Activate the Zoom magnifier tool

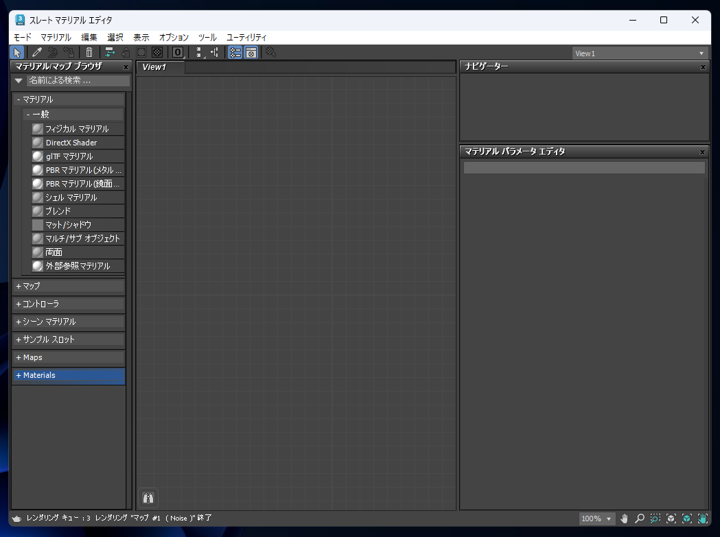(640, 519)
